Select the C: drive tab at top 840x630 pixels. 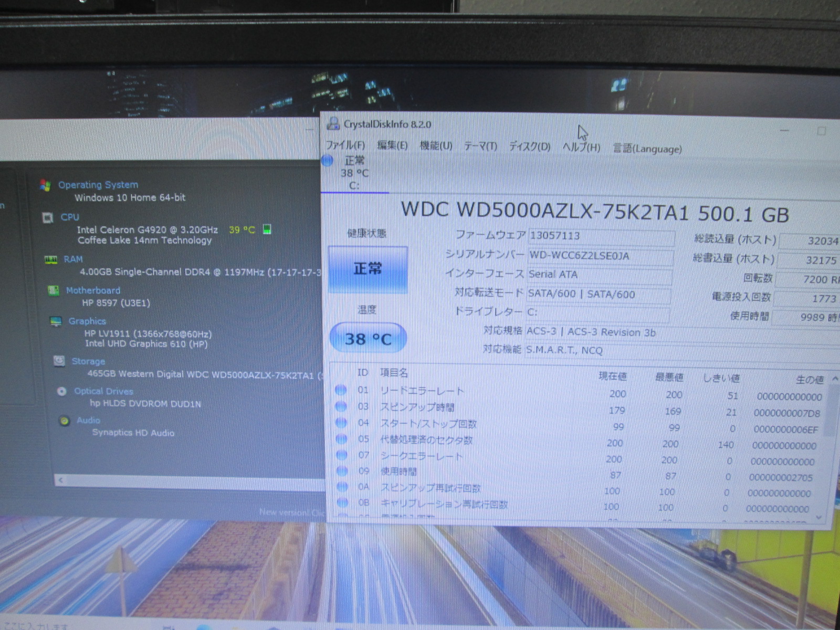[x=353, y=173]
